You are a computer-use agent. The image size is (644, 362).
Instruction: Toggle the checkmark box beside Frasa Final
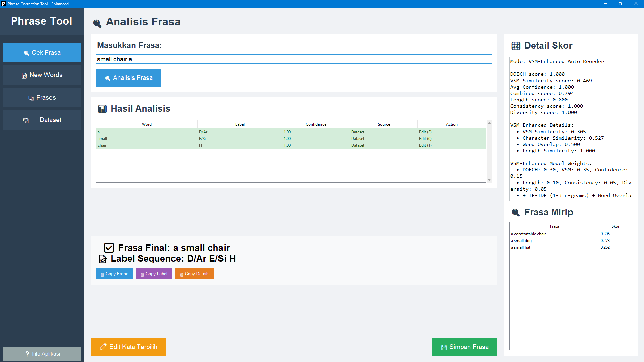click(x=109, y=248)
